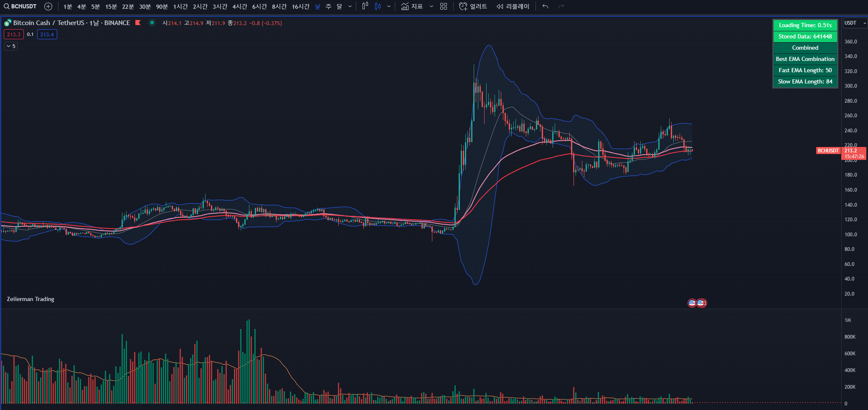Expand the collapsed indicator legend showing 5
This screenshot has width=868, height=410.
[x=11, y=46]
